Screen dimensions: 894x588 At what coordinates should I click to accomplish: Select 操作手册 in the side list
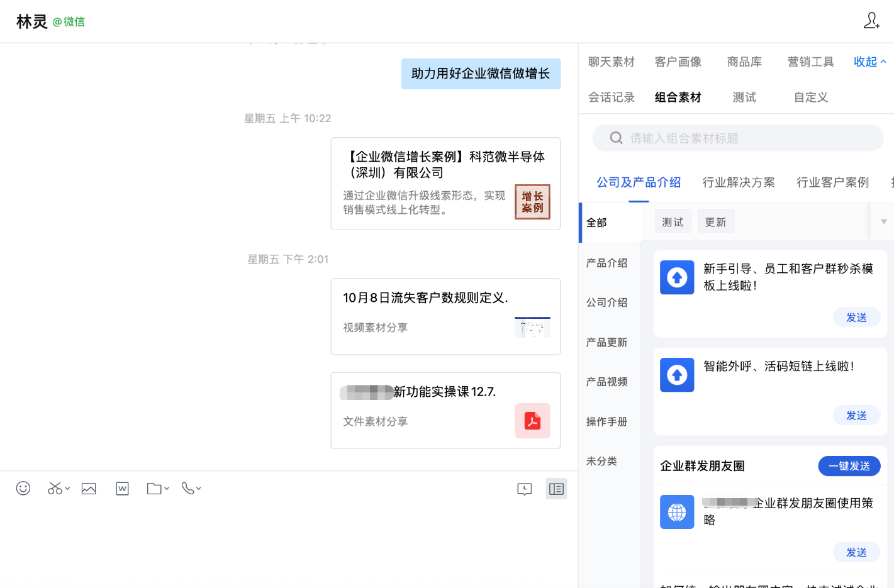pos(607,421)
